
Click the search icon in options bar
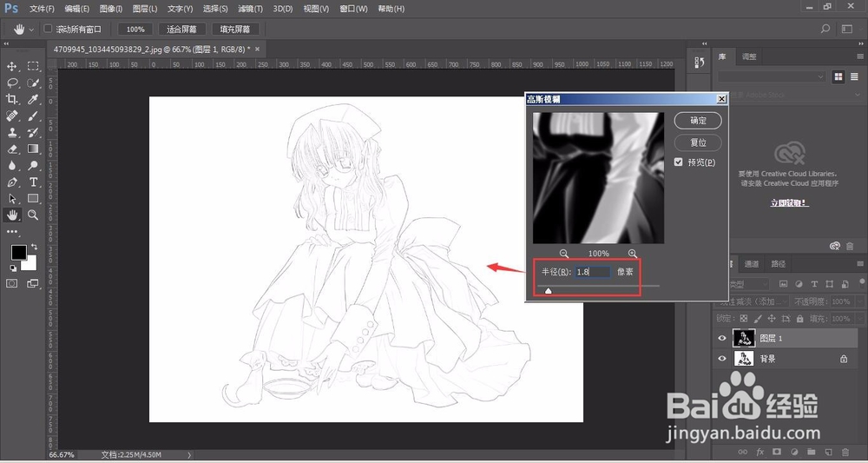click(x=825, y=29)
